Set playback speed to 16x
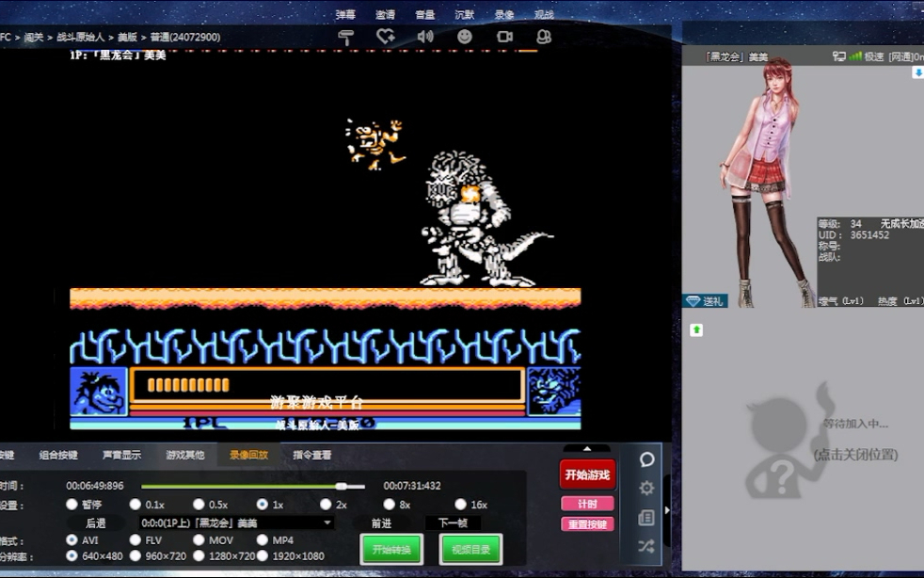Image resolution: width=924 pixels, height=578 pixels. point(461,505)
